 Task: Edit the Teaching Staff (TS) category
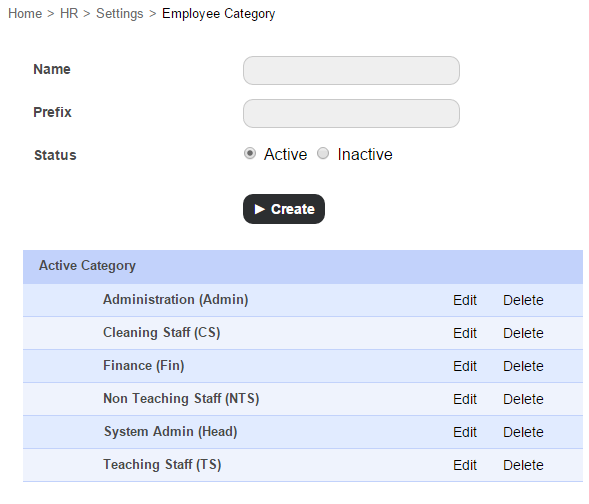coord(465,465)
